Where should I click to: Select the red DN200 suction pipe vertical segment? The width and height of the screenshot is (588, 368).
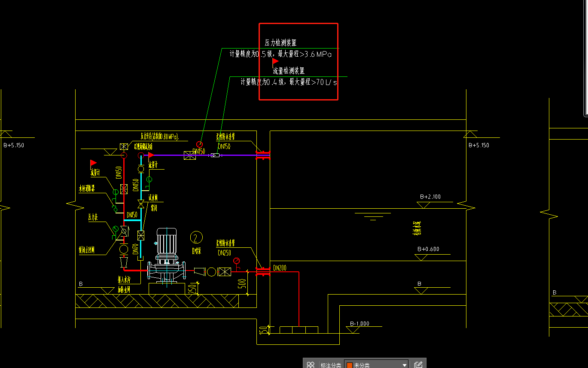pyautogui.click(x=299, y=299)
